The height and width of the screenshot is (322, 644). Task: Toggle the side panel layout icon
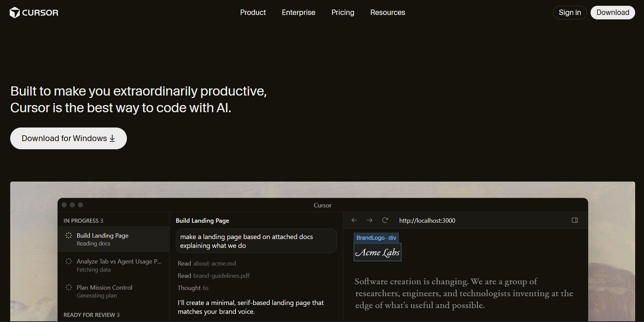pos(575,220)
